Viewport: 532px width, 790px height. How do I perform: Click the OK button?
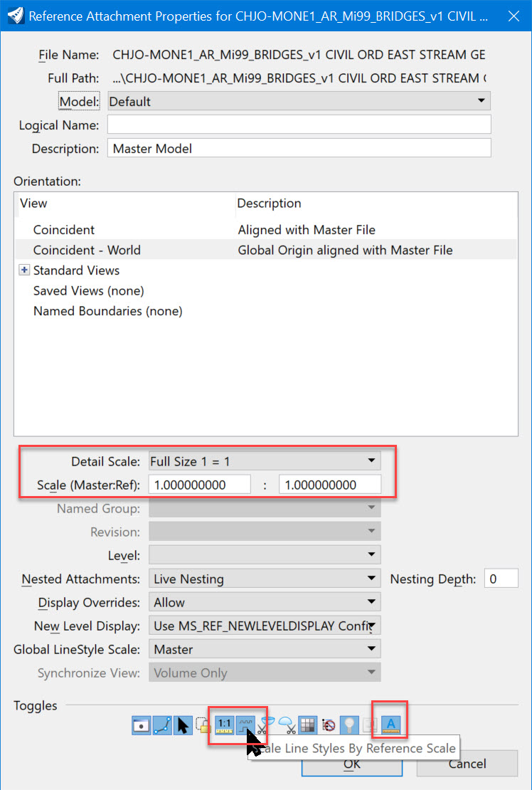click(352, 764)
